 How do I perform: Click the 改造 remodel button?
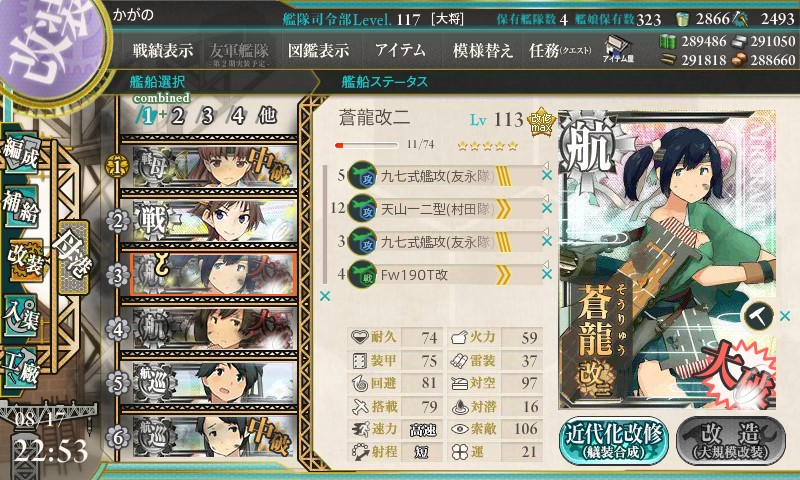[731, 441]
